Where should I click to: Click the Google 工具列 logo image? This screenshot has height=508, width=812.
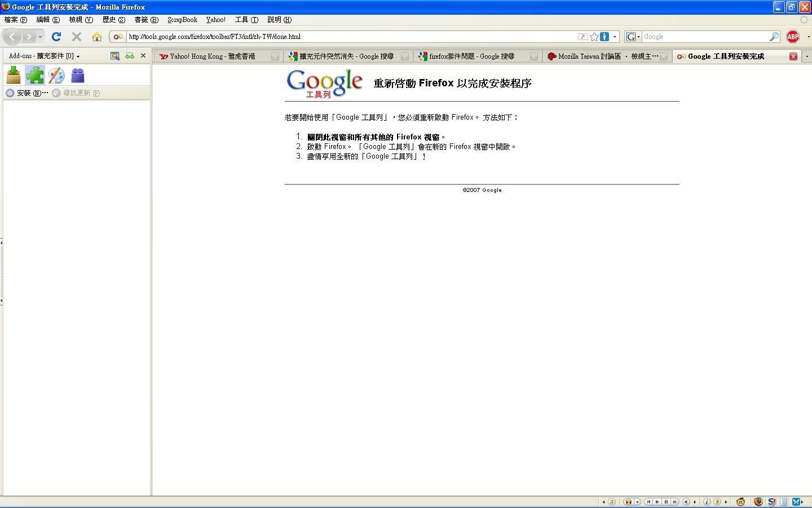(x=325, y=84)
